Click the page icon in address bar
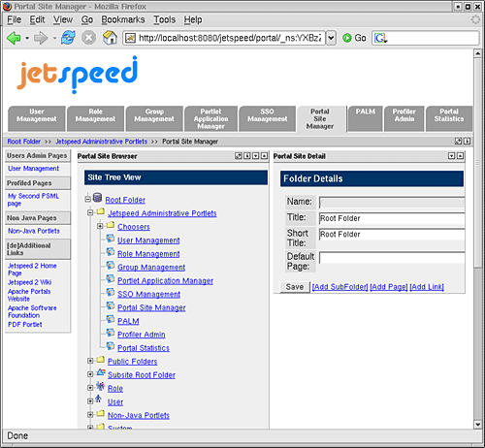This screenshot has width=485, height=448. [130, 38]
